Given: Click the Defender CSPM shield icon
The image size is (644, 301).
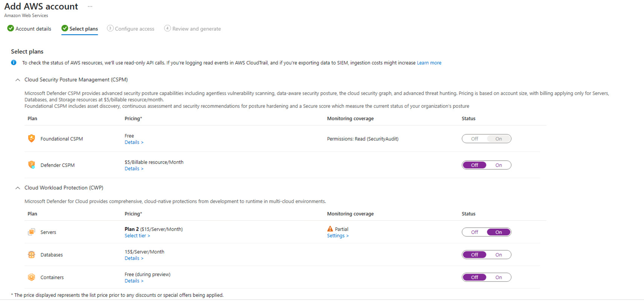Looking at the screenshot, I should pos(32,165).
